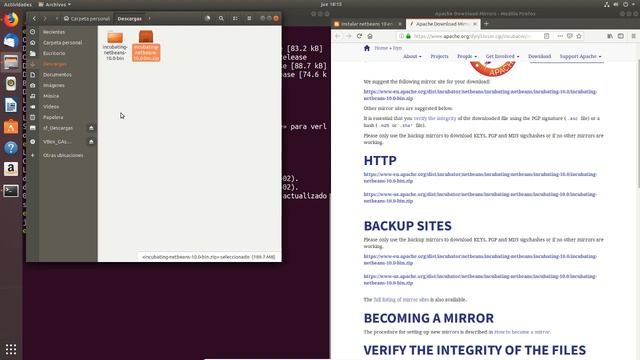Switch to the Instalar netbeans tab in Firefox
The image size is (640, 360).
tap(366, 24)
